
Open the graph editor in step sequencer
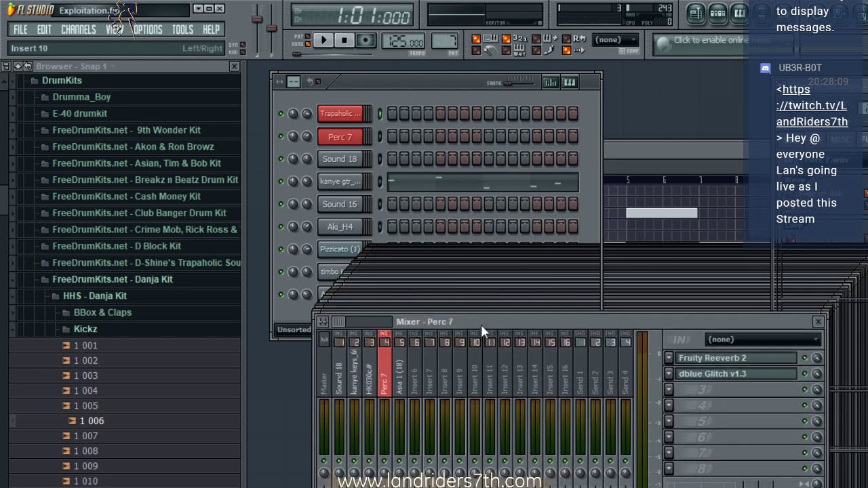click(550, 82)
